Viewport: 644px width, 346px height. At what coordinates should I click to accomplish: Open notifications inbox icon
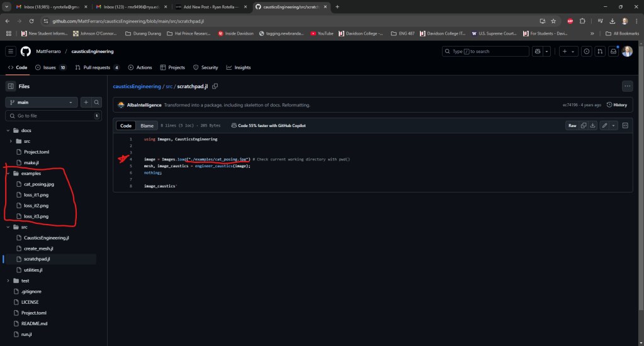[x=614, y=51]
